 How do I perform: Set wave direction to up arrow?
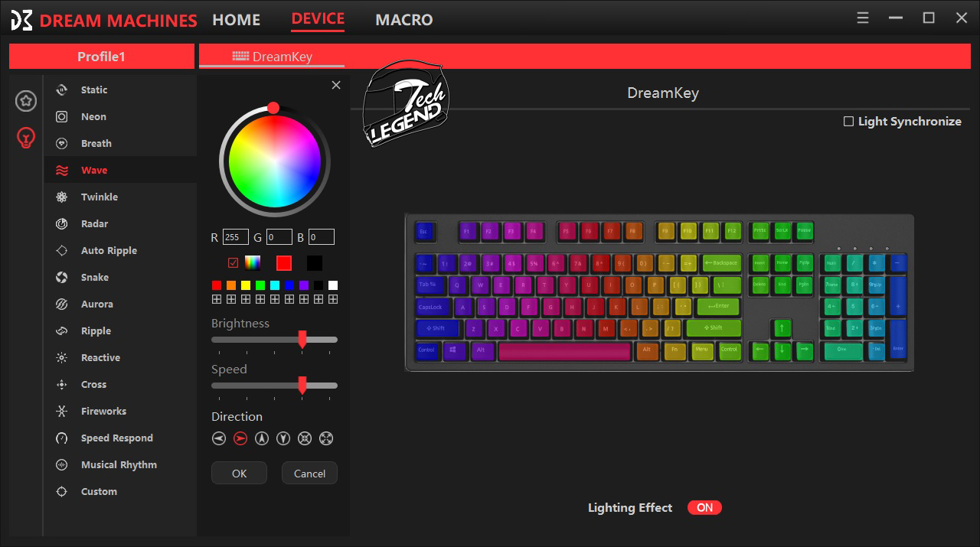(262, 438)
